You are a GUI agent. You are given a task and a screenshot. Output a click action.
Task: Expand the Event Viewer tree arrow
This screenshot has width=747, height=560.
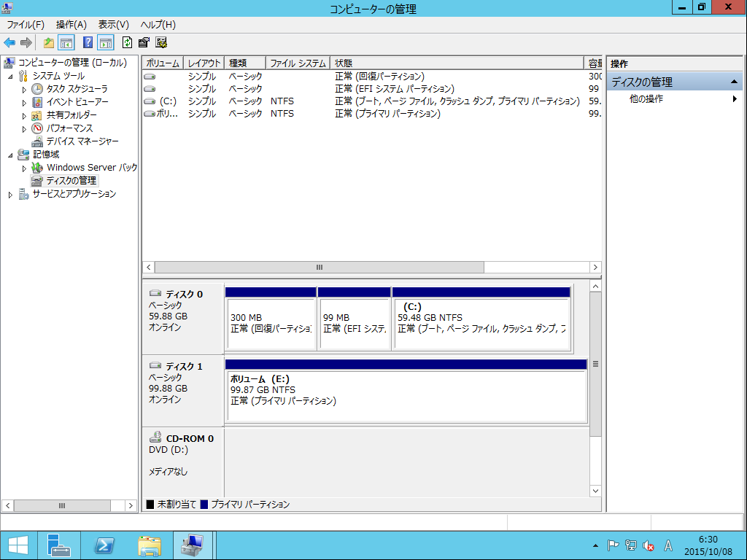[x=24, y=102]
